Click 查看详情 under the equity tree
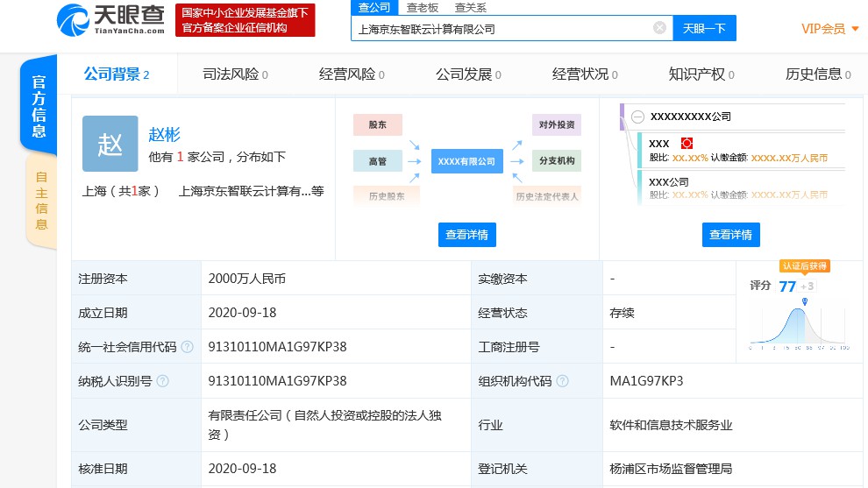The width and height of the screenshot is (868, 488). [731, 235]
